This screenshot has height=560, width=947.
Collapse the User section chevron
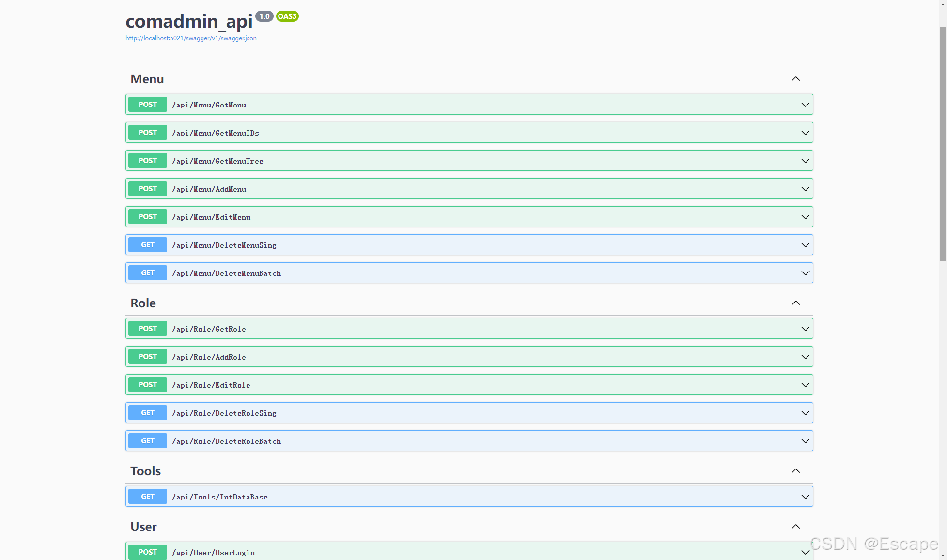click(795, 527)
